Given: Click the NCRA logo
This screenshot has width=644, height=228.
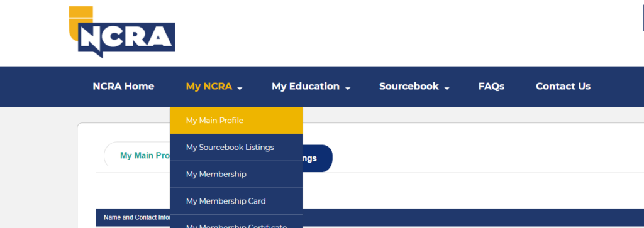Looking at the screenshot, I should tap(122, 32).
